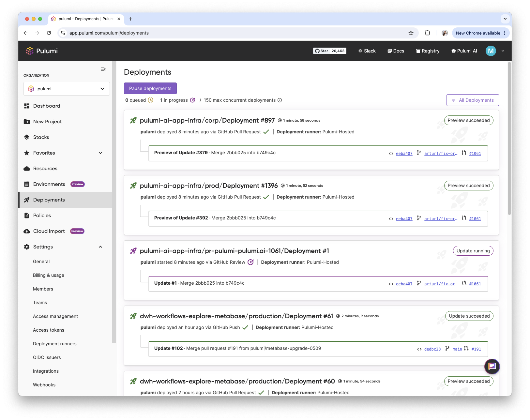Viewport: 530px width, 420px height.
Task: Open the chat support widget
Action: coord(492,367)
